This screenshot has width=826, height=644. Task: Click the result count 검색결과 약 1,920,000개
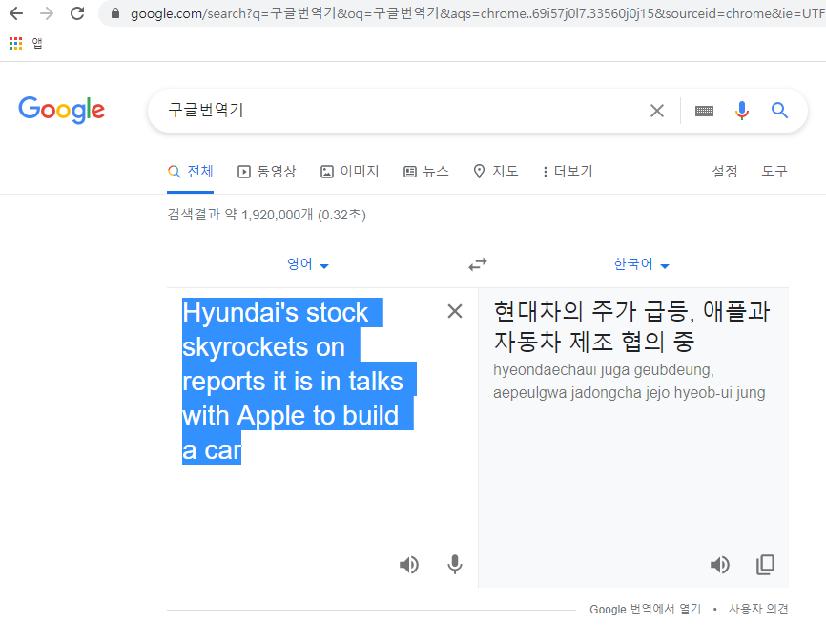pos(240,215)
